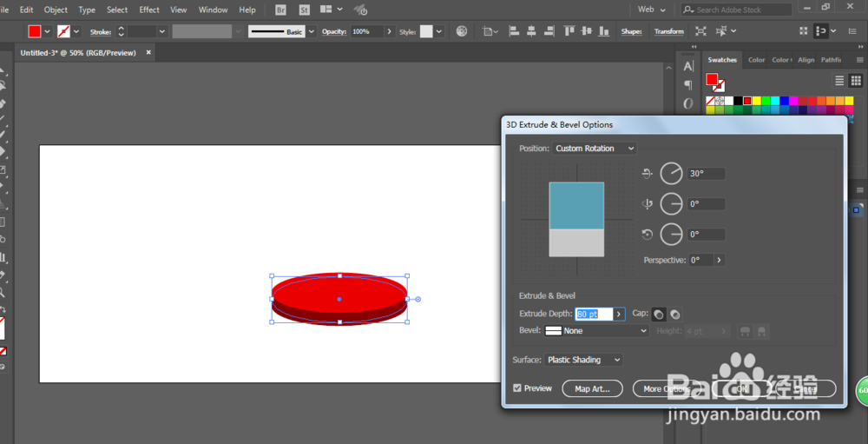Screen dimensions: 868x444
Task: Open the Object menu
Action: coord(56,10)
